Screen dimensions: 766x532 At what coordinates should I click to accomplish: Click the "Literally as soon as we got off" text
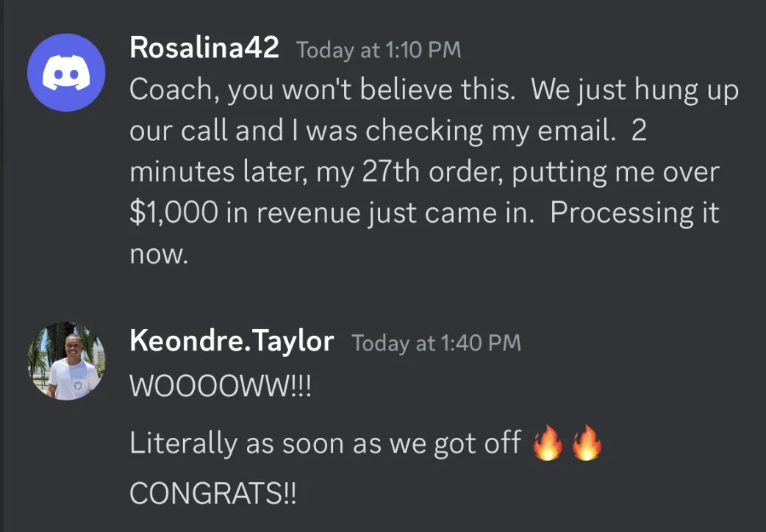[x=325, y=444]
